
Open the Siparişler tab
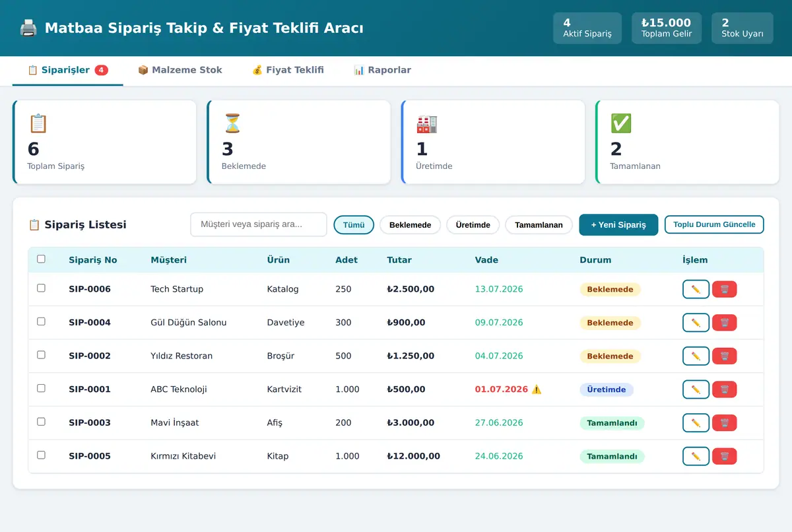67,70
